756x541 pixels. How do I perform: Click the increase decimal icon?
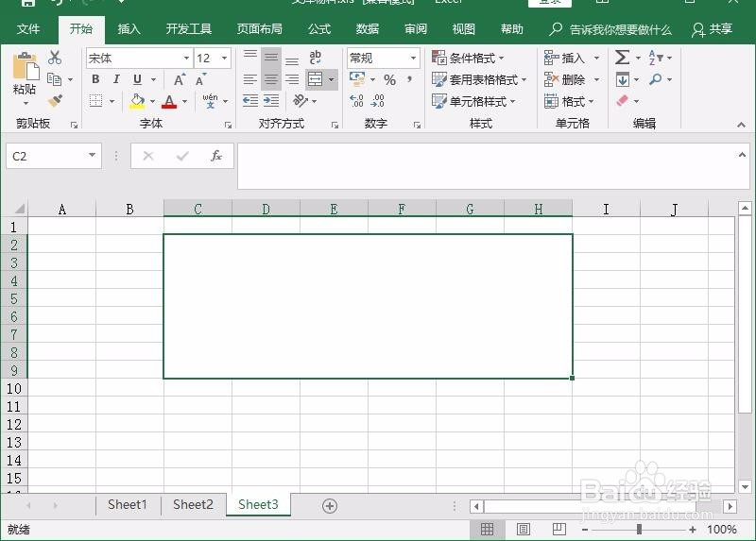pos(357,101)
